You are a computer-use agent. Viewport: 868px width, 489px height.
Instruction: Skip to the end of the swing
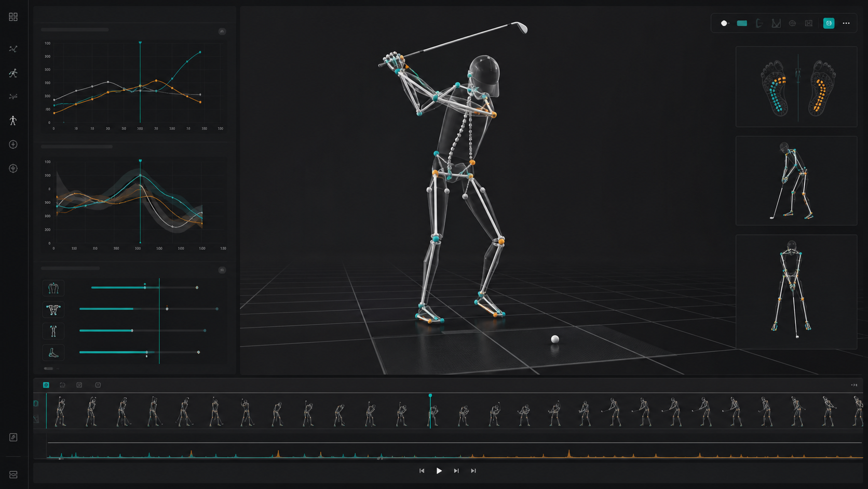click(473, 471)
